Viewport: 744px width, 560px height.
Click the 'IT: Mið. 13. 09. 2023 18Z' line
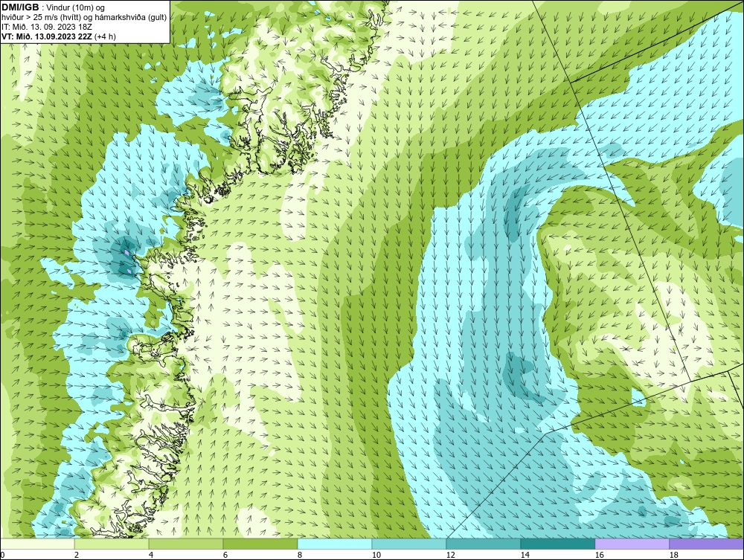tap(47, 27)
